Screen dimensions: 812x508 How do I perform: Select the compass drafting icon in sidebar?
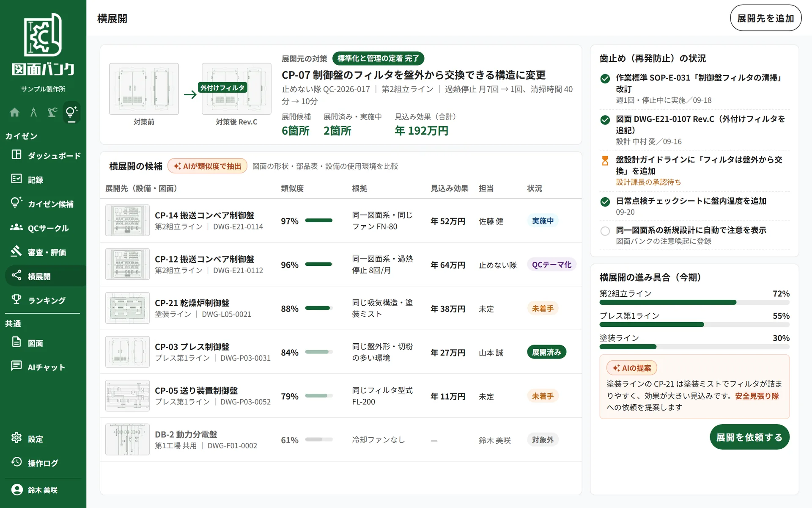click(33, 112)
